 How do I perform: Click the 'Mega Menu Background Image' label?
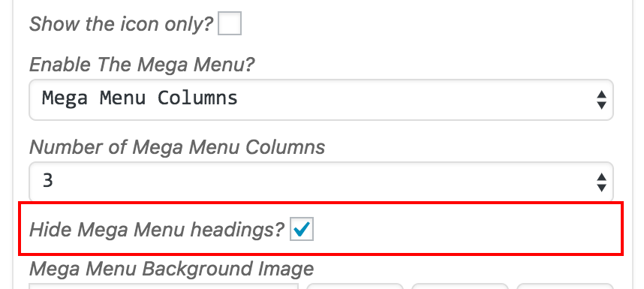coord(171,269)
